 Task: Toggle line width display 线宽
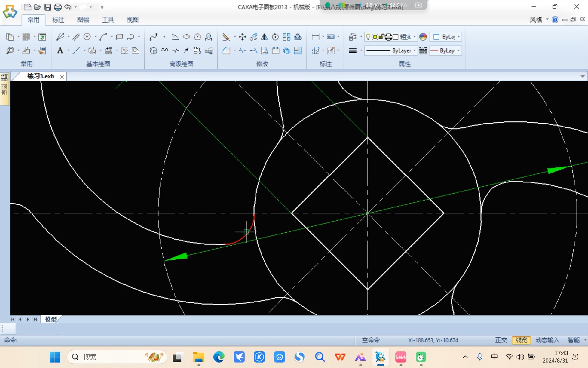pyautogui.click(x=521, y=340)
